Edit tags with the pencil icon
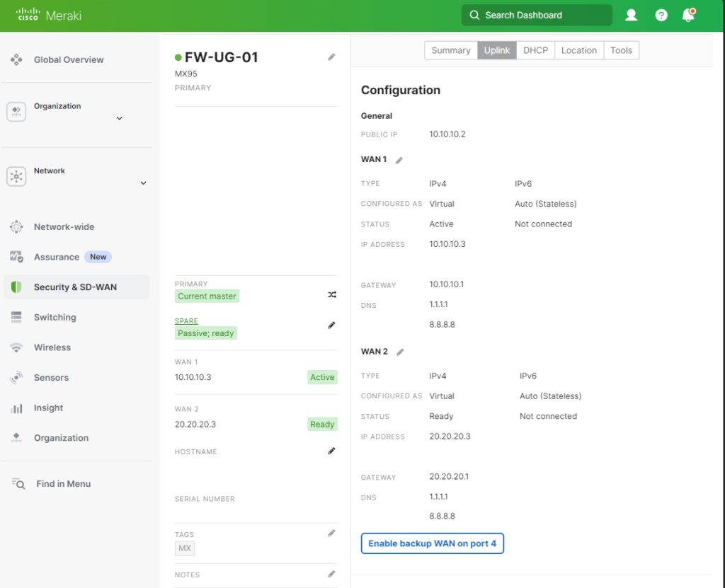725x588 pixels. (x=331, y=533)
